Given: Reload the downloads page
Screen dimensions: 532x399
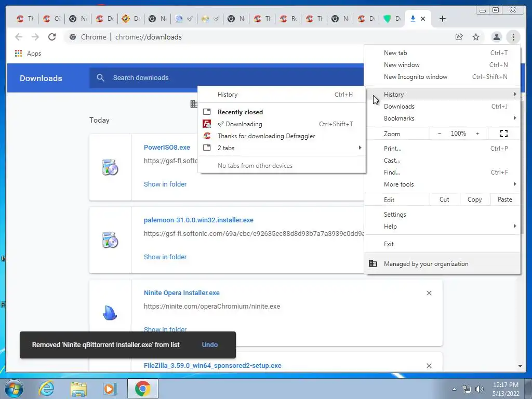Looking at the screenshot, I should 52,37.
